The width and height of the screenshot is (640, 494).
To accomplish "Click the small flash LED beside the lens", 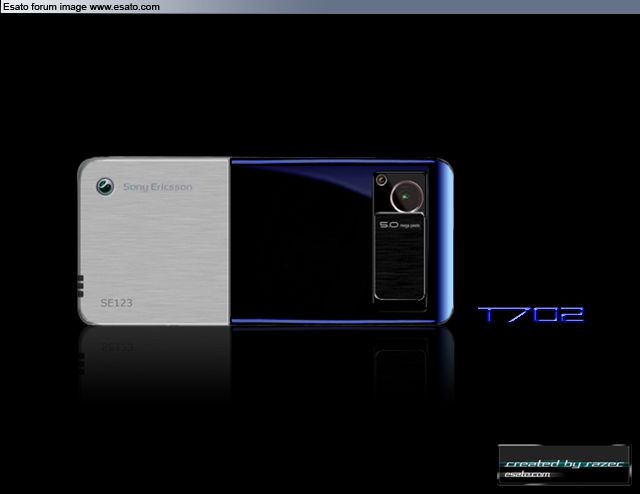I will click(x=381, y=181).
